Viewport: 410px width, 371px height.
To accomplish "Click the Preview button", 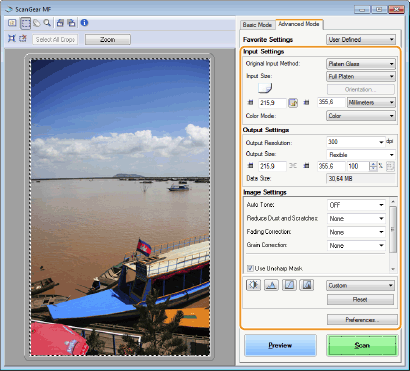I will tap(280, 345).
